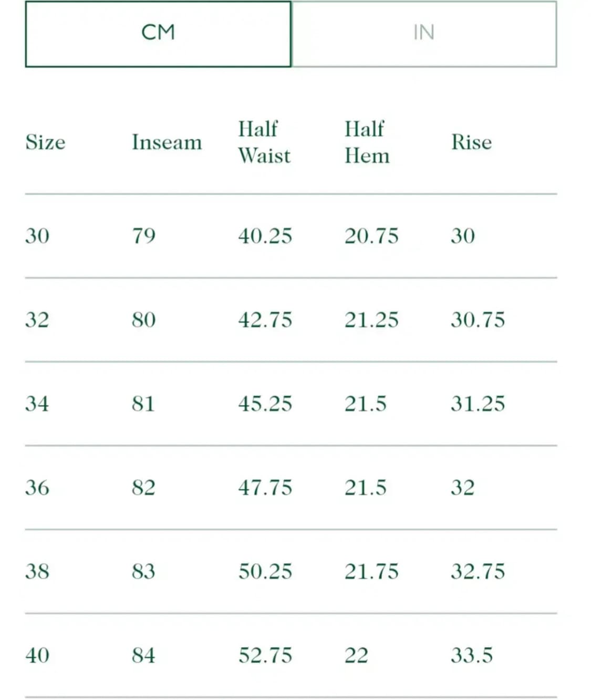Select size 40 in the Size column
This screenshot has height=700, width=591.
(37, 655)
